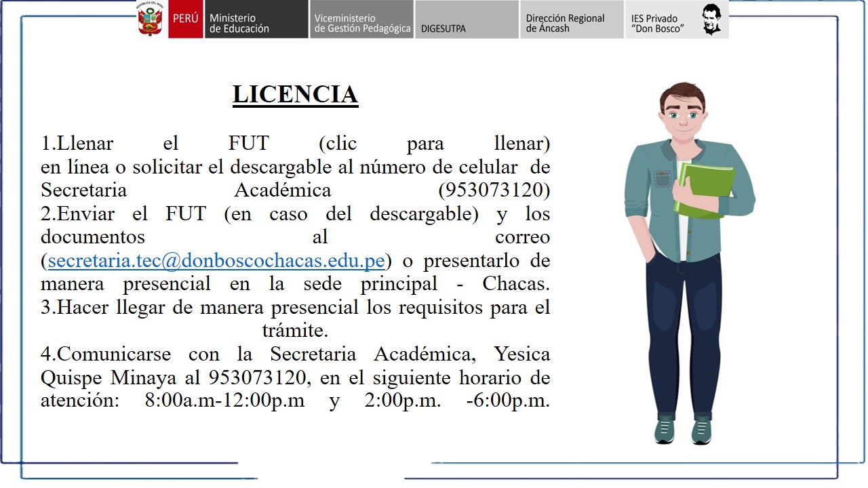Click the phone number in parentheses (953073120)
The width and height of the screenshot is (868, 488).
tap(494, 190)
